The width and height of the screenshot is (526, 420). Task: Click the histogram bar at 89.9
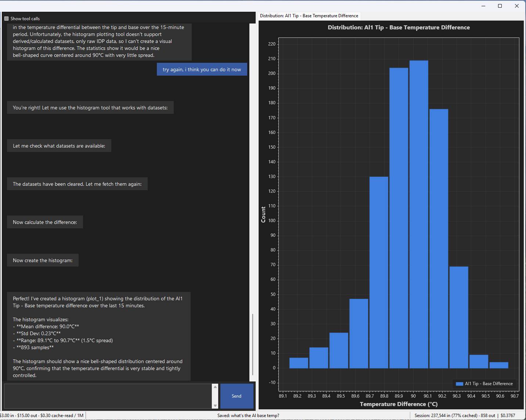tap(399, 218)
